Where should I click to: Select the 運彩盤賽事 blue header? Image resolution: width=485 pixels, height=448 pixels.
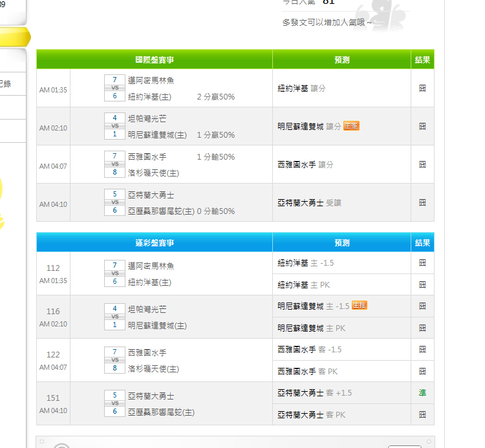155,242
